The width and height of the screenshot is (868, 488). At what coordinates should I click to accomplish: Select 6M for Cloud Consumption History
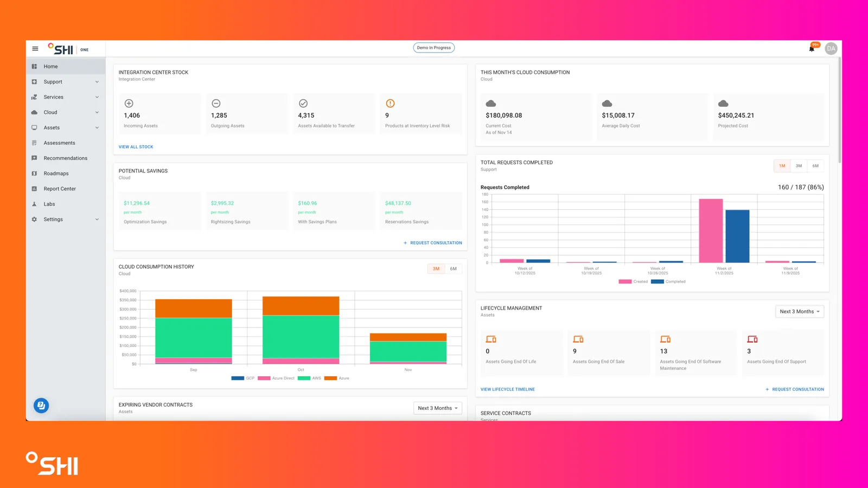454,268
